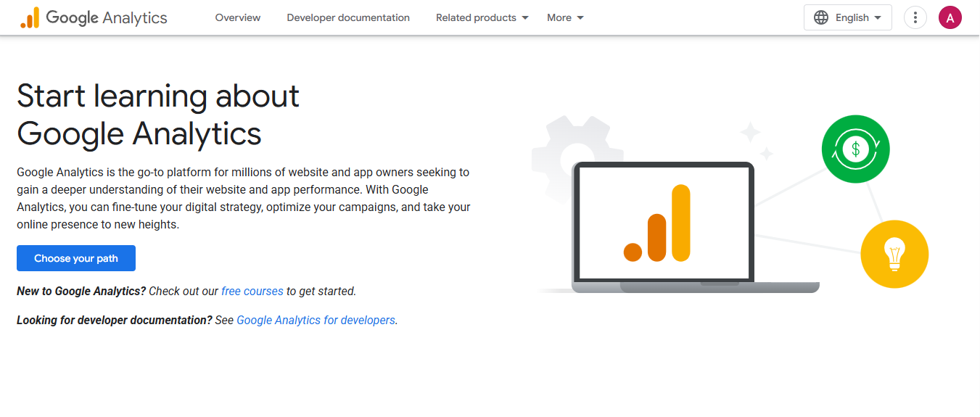Click the yellow lightbulb circle illustration
The image size is (980, 417).
894,254
